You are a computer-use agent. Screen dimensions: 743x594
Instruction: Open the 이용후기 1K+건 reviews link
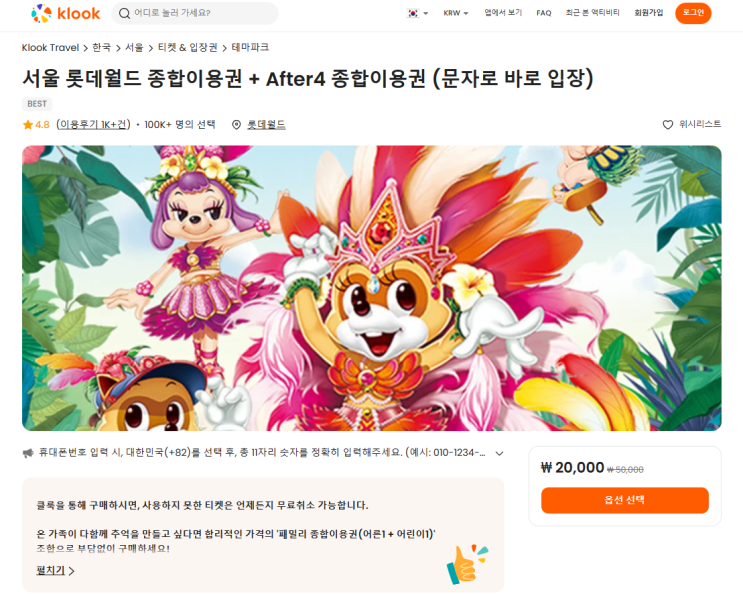(x=93, y=125)
